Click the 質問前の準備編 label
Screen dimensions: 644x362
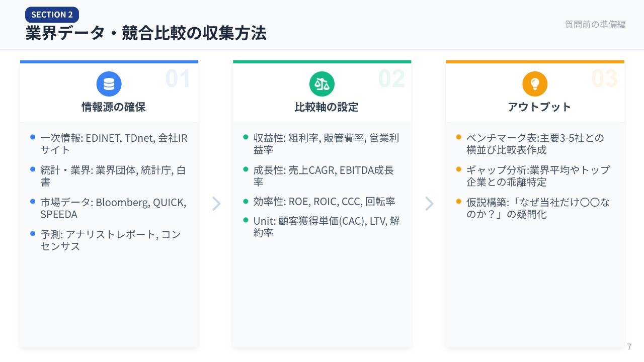[x=595, y=25]
